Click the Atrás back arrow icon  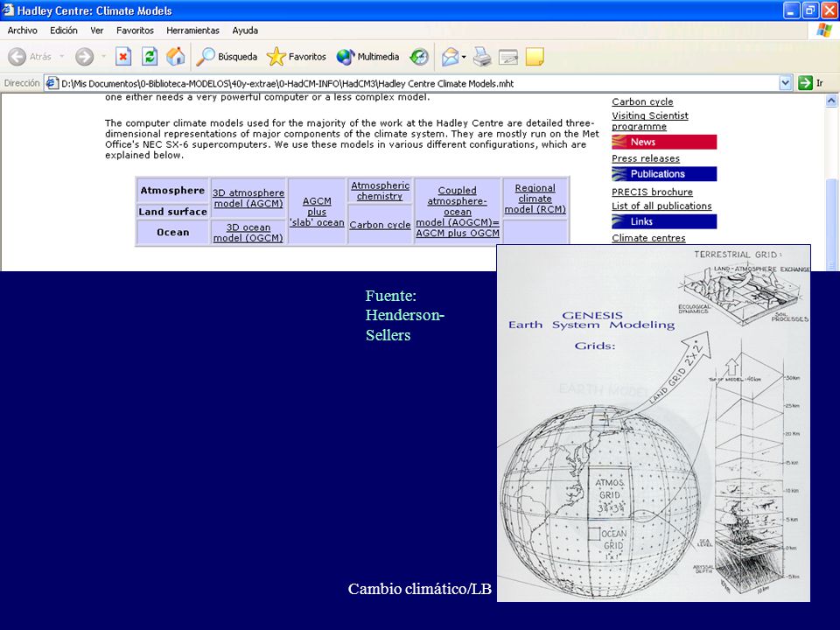(17, 57)
